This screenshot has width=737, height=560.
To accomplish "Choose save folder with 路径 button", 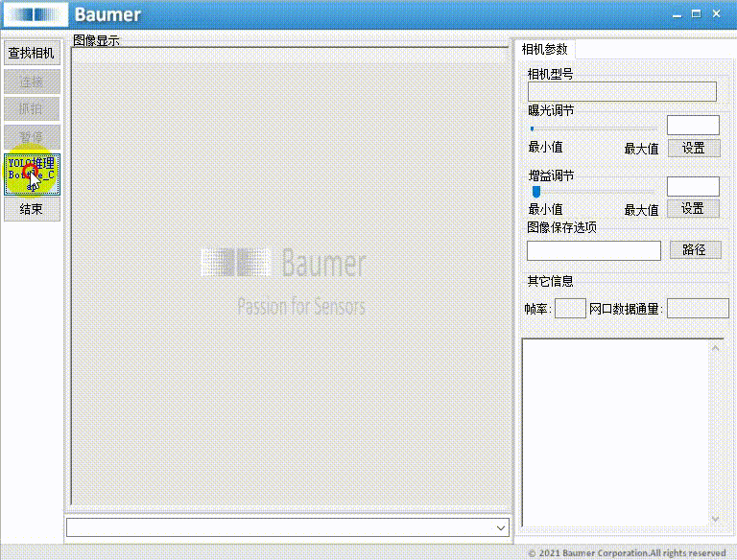I will coord(695,250).
